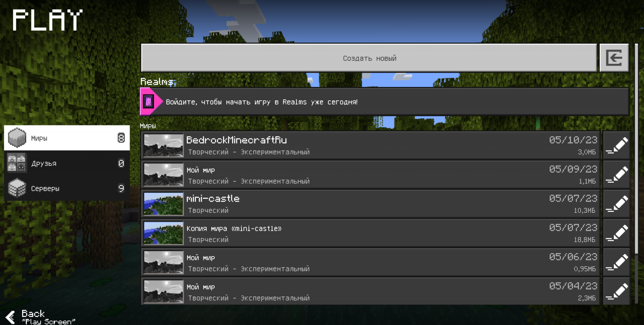Go back using the Back arrow
Screen dimensions: 644x325
click(x=10, y=317)
